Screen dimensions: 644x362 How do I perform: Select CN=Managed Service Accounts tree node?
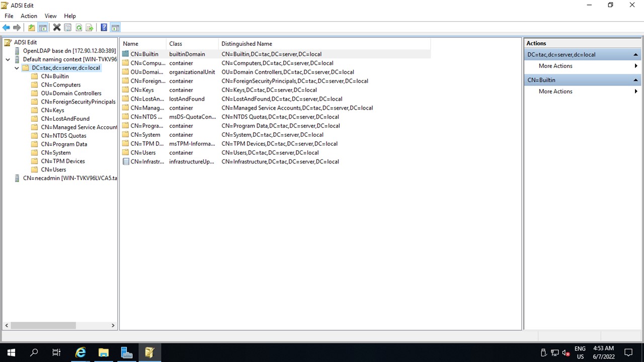78,127
